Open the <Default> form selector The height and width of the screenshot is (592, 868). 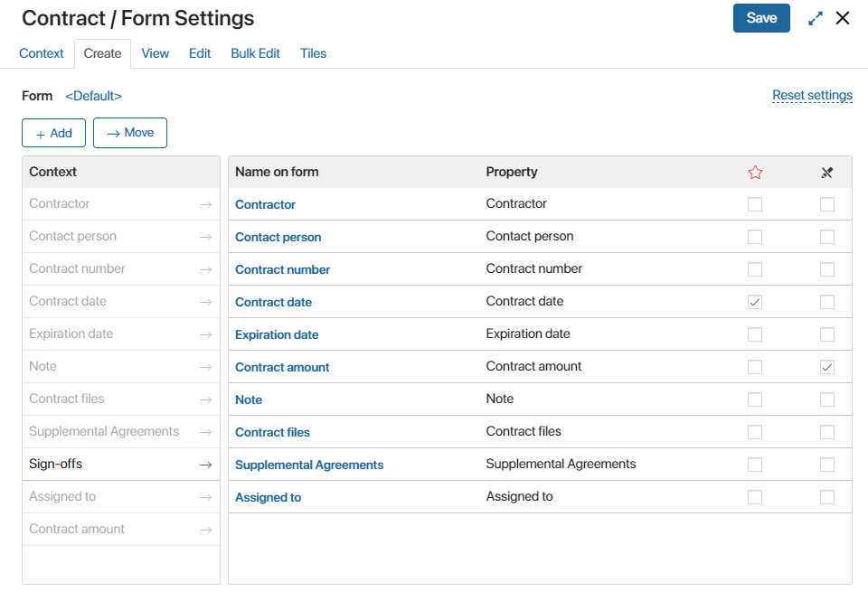tap(93, 96)
